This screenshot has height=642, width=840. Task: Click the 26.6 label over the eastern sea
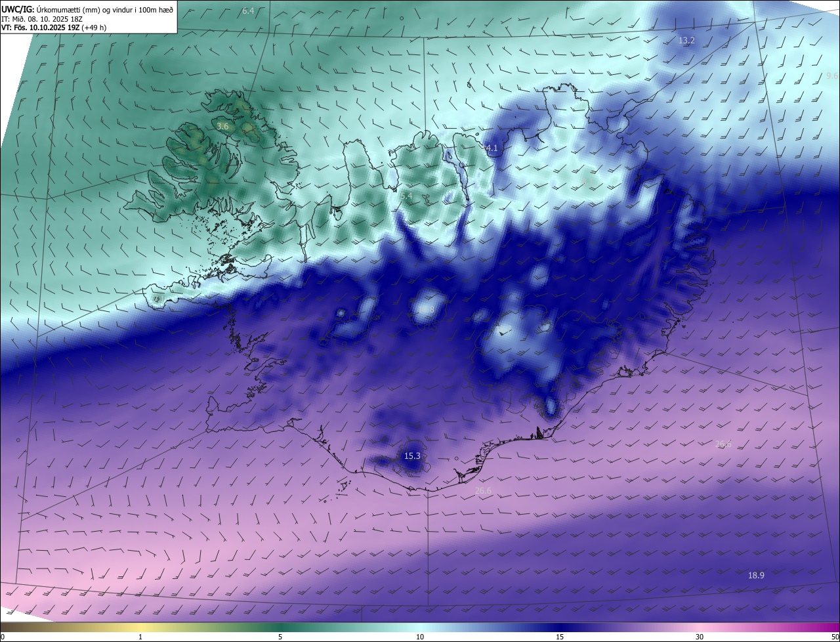(x=723, y=445)
